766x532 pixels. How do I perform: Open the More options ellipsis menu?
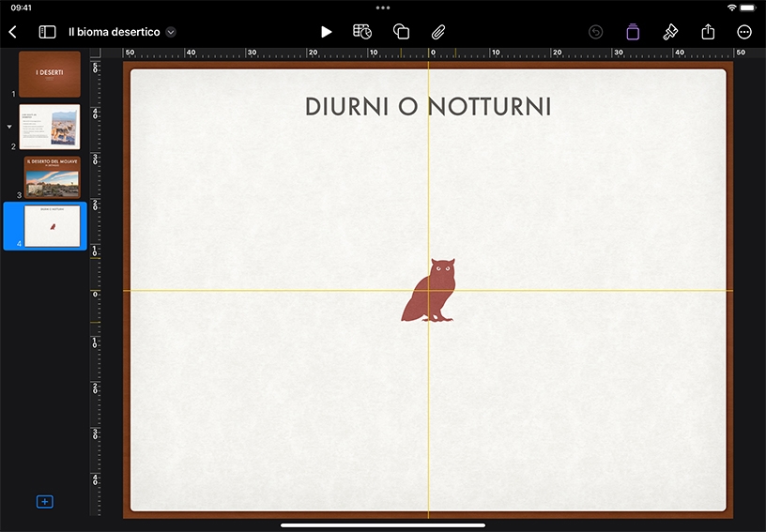point(744,32)
